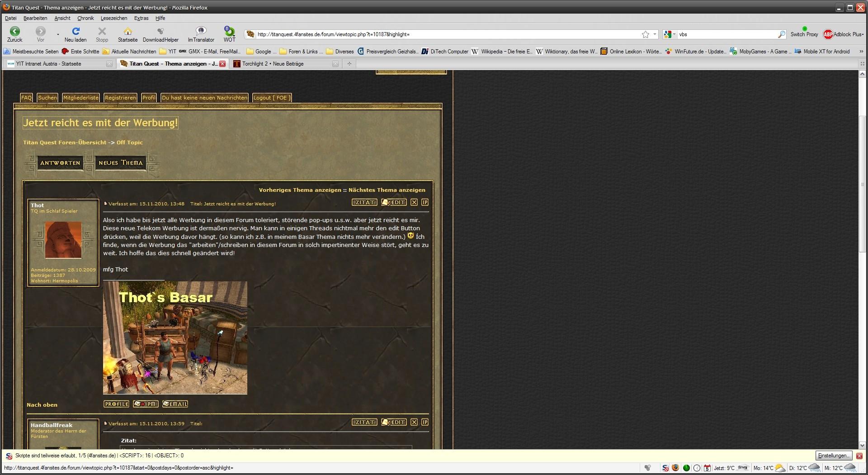This screenshot has height=475, width=868.
Task: Open the Lesezeichen menu
Action: tap(113, 18)
